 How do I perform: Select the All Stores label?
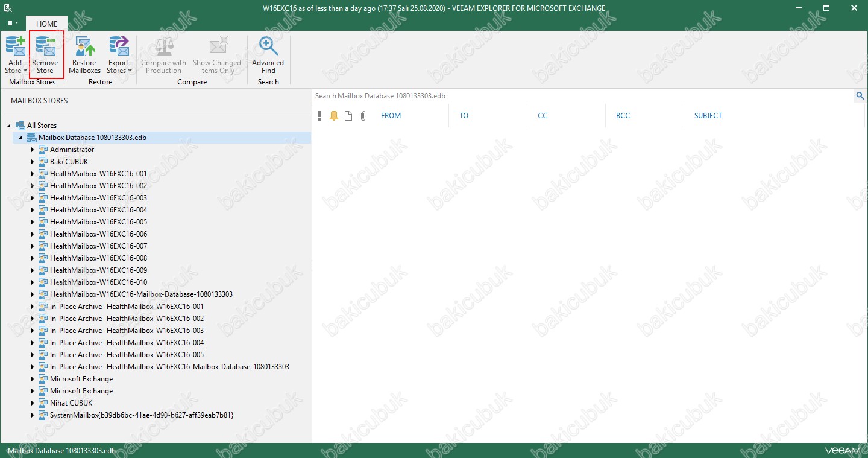[42, 126]
